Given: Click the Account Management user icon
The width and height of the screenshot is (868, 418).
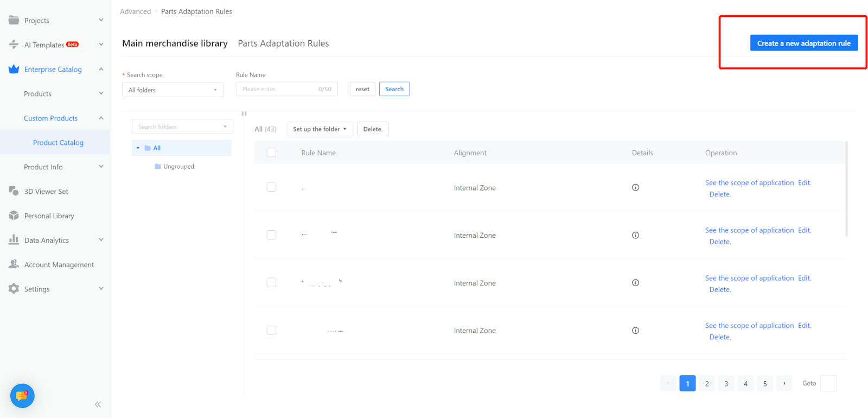Looking at the screenshot, I should click(14, 264).
